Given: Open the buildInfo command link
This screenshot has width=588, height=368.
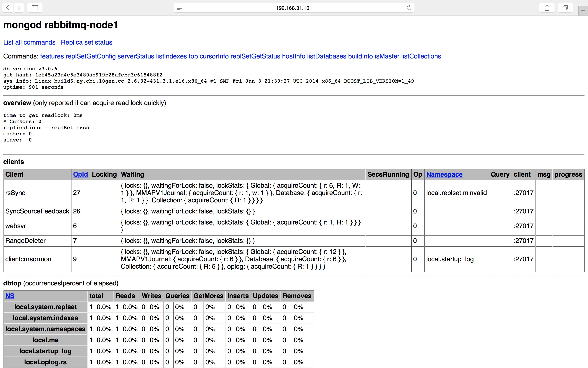Looking at the screenshot, I should (x=360, y=56).
